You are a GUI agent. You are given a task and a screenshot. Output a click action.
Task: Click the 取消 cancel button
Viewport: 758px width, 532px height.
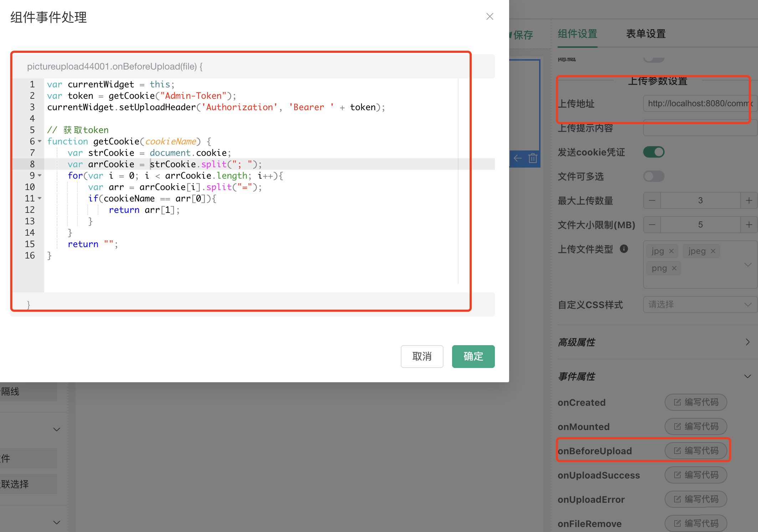(422, 356)
